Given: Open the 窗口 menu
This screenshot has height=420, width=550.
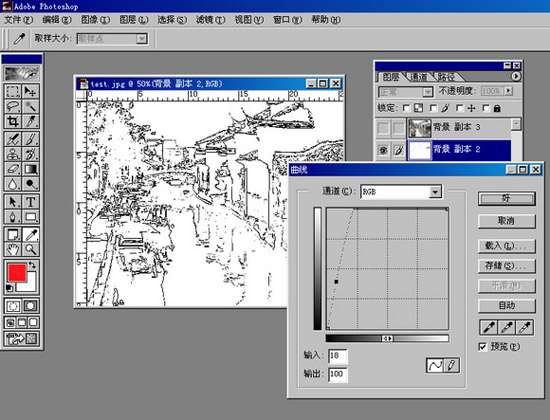Looking at the screenshot, I should point(287,20).
